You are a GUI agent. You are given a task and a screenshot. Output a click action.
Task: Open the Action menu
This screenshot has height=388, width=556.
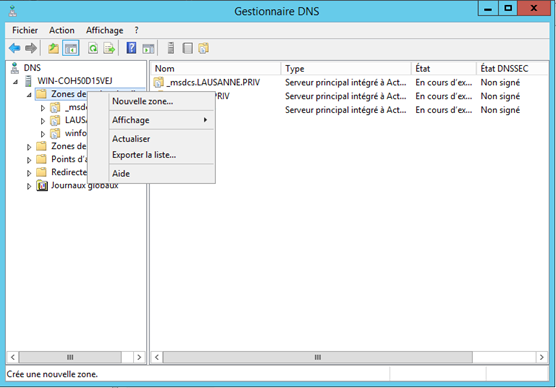(62, 30)
